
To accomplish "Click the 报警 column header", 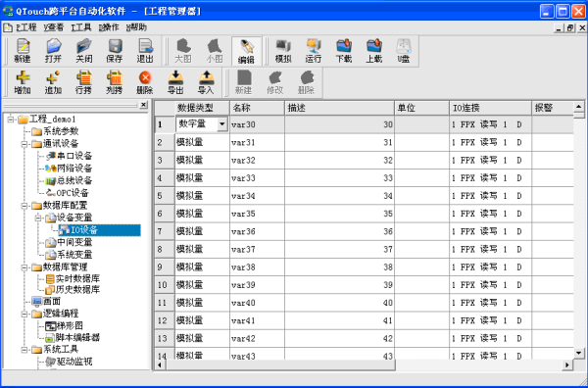I will pyautogui.click(x=553, y=108).
